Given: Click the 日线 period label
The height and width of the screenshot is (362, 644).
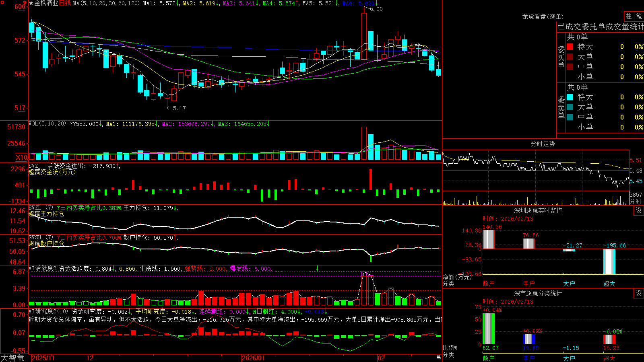Looking at the screenshot, I should (65, 3).
